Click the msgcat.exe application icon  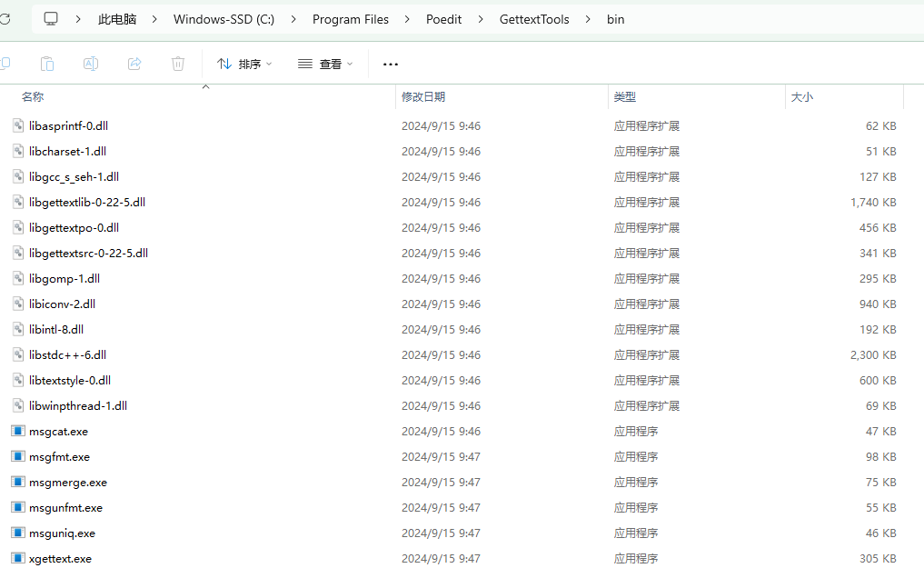18,431
